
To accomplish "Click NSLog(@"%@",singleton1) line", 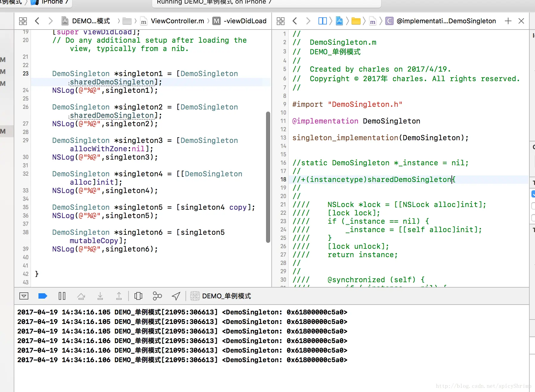I will (105, 90).
